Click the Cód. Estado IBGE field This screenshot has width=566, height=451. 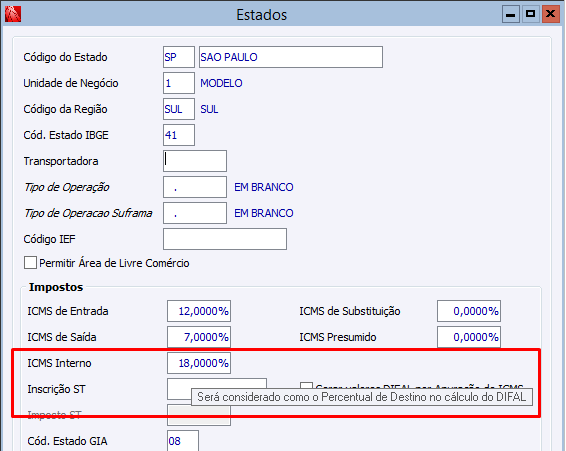[x=179, y=135]
